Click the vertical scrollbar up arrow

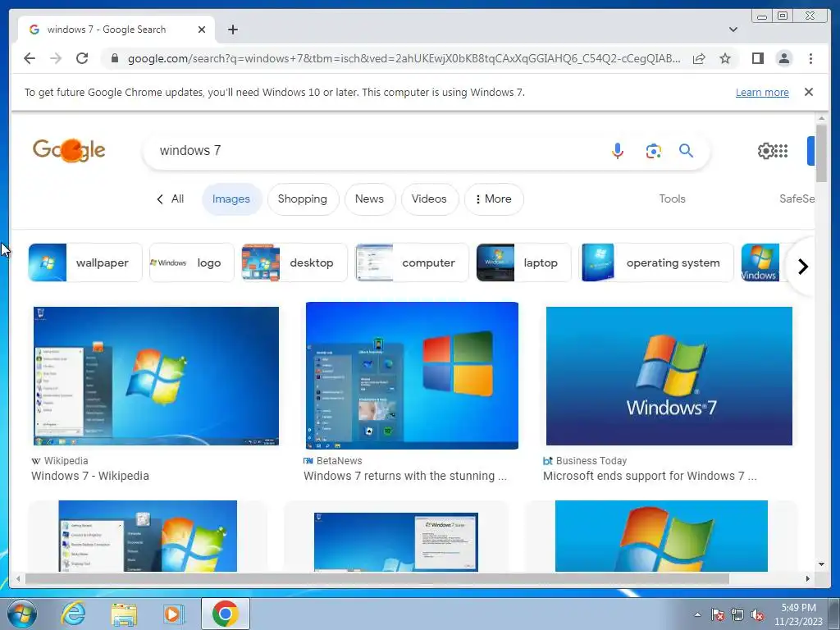[821, 118]
